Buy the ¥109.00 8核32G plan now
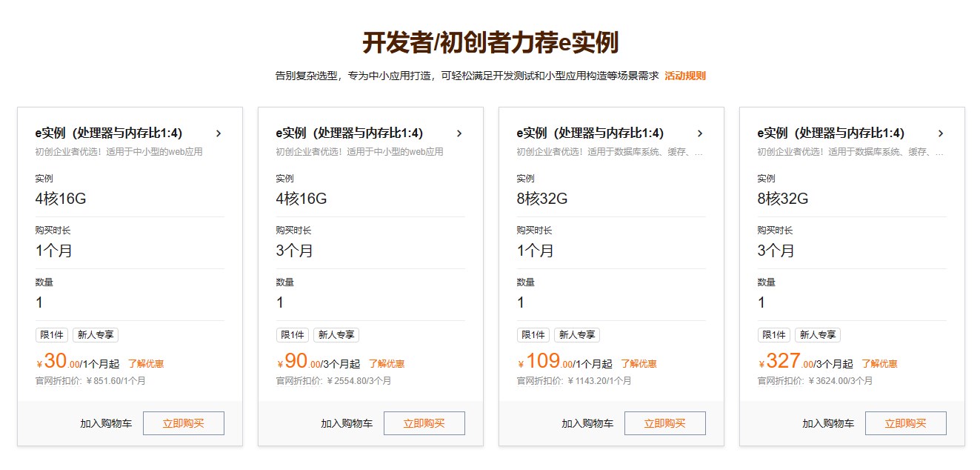Viewport: 980px width, 470px height. pos(664,423)
